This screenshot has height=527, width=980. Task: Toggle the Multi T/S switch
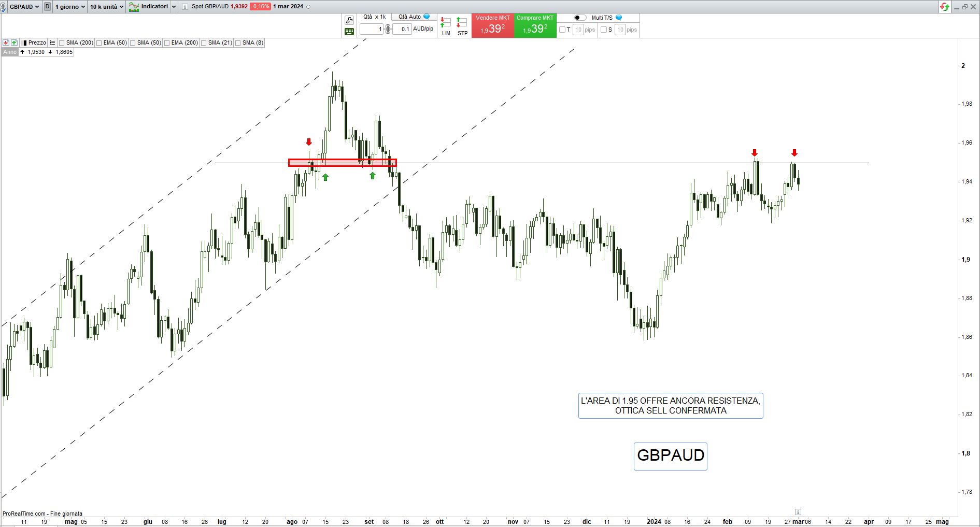(x=580, y=18)
